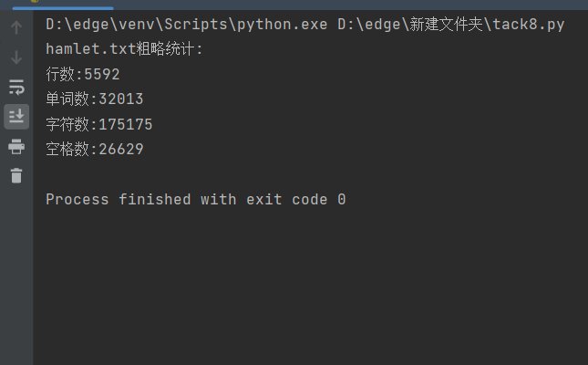588x365 pixels.
Task: Click the space count value 26629
Action: 120,149
